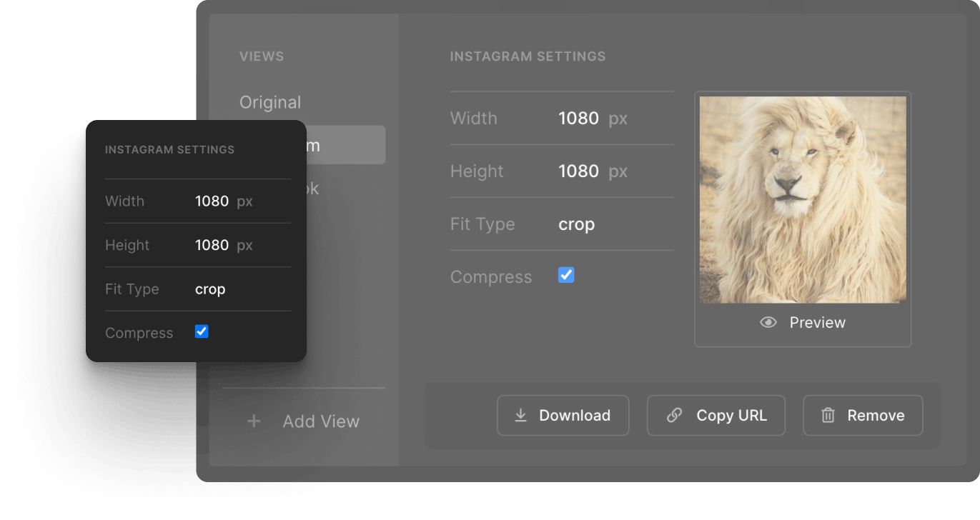
Task: Edit Width value 1080 in the floating card
Action: tap(212, 201)
